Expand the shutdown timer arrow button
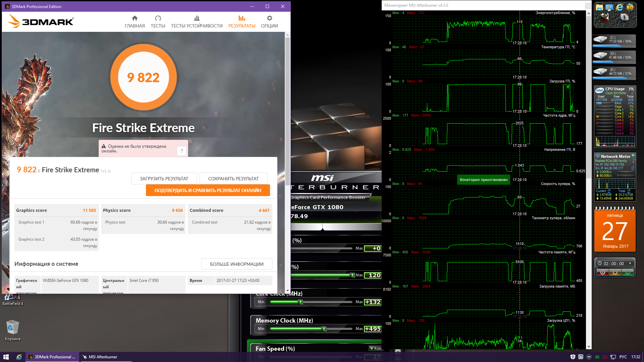644x362 pixels. tap(630, 263)
